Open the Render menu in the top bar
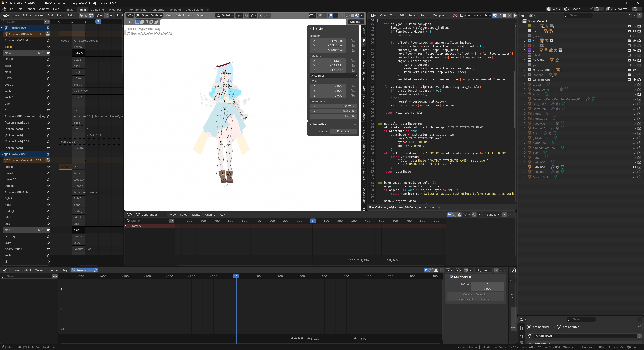Viewport: 644px width, 350px height. pos(30,9)
